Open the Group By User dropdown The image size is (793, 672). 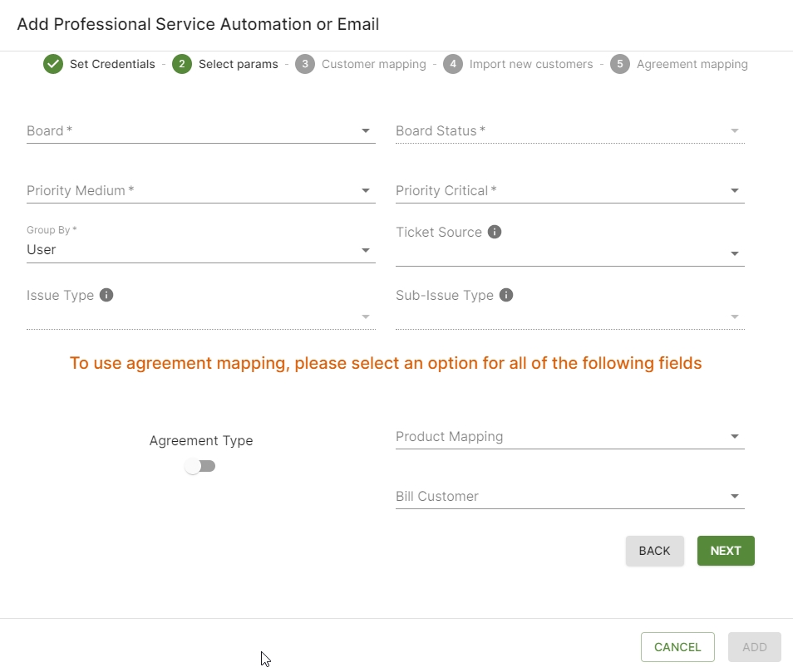click(x=201, y=244)
